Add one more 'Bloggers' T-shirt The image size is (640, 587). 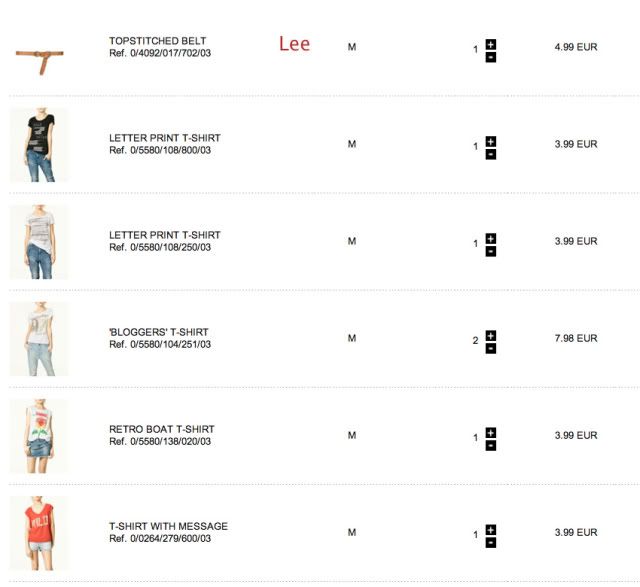[491, 335]
